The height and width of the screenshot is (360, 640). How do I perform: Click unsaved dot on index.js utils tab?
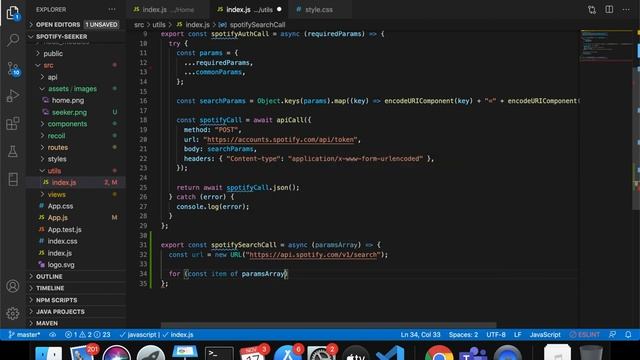click(x=279, y=9)
